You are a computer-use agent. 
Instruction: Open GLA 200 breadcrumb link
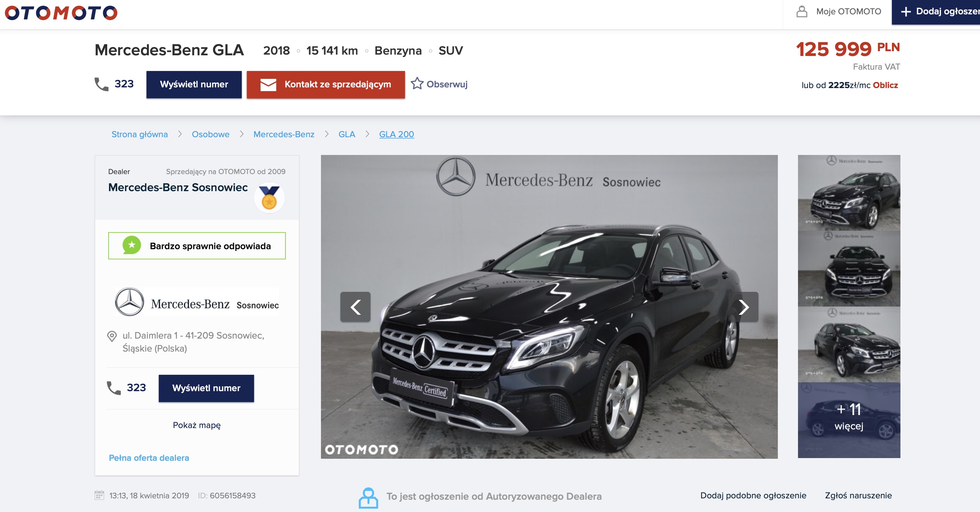(x=396, y=134)
